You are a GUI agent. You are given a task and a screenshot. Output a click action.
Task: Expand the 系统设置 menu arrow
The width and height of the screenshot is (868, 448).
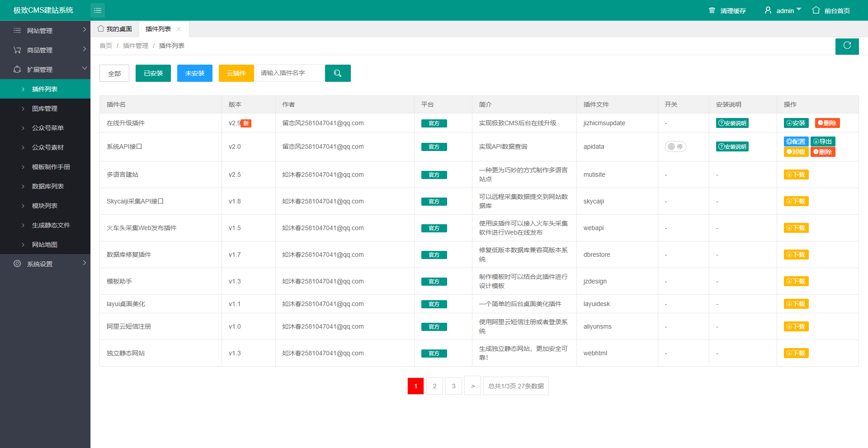(x=84, y=263)
